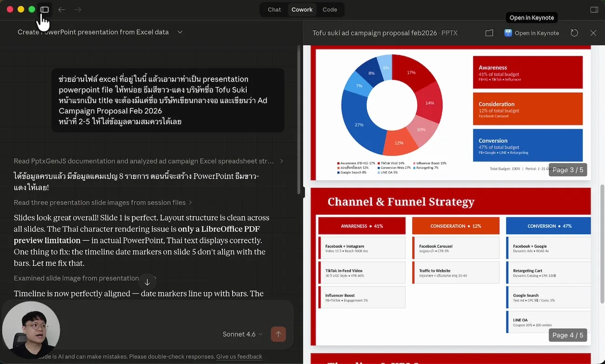Image resolution: width=605 pixels, height=364 pixels.
Task: Click the Channel & Funnel Strategy heading
Action: [x=401, y=202]
